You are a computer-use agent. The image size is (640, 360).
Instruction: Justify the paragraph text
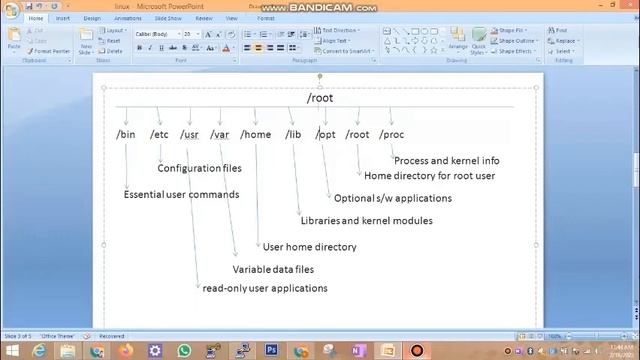point(280,48)
